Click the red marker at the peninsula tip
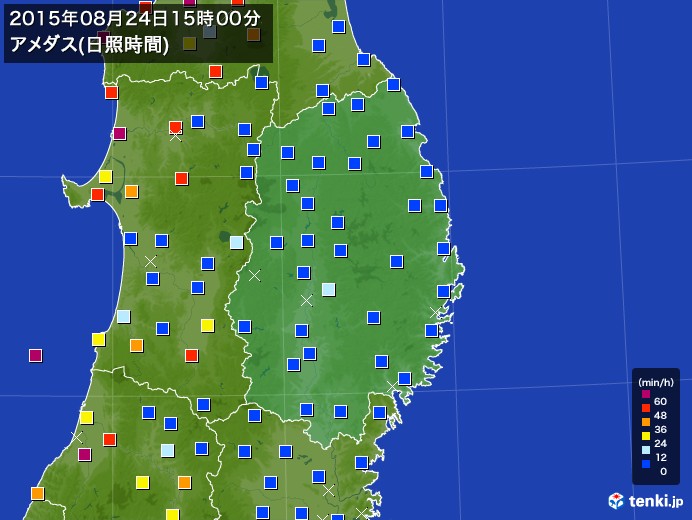The height and width of the screenshot is (520, 692). pyautogui.click(x=98, y=194)
